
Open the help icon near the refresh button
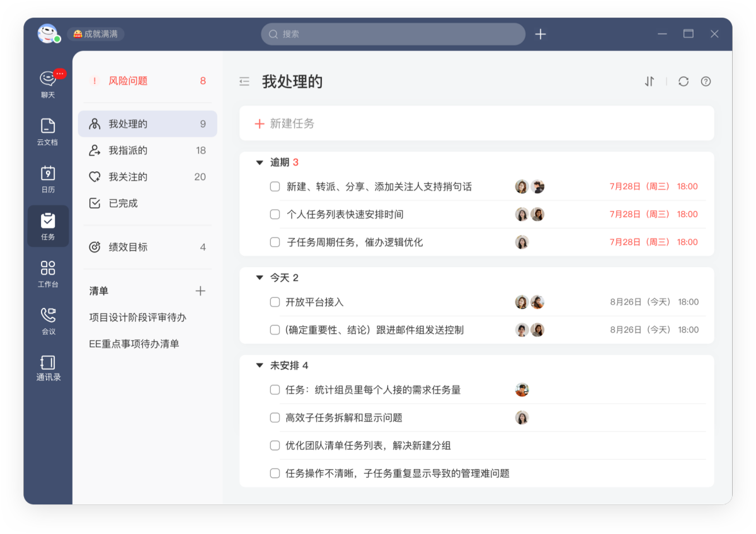click(706, 81)
